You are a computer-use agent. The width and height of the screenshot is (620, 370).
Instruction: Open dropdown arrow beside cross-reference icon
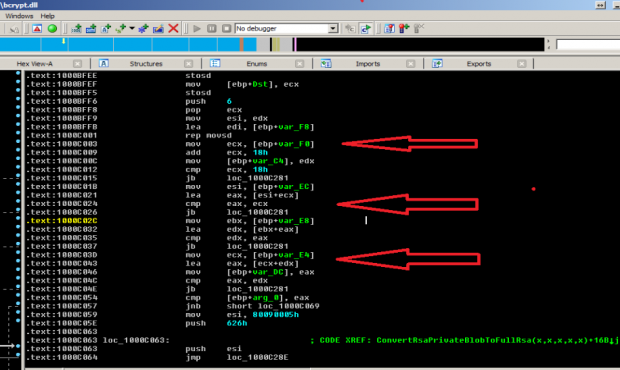coord(132,28)
